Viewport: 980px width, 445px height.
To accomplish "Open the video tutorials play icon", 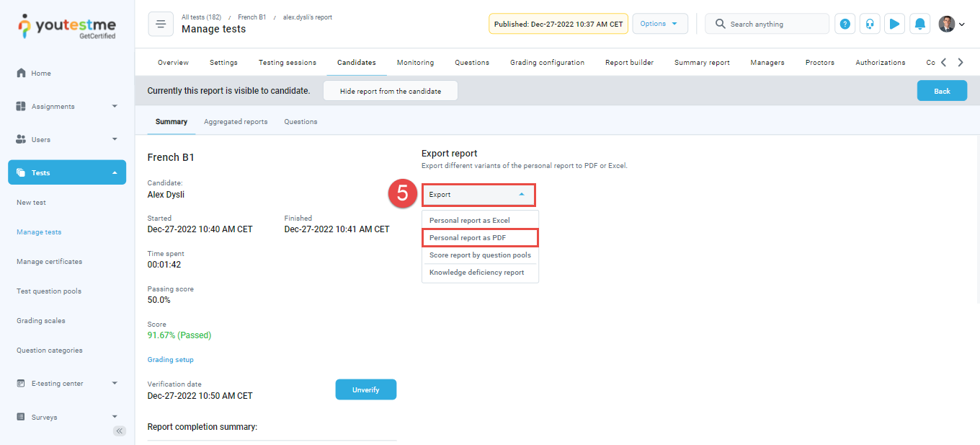I will tap(895, 24).
